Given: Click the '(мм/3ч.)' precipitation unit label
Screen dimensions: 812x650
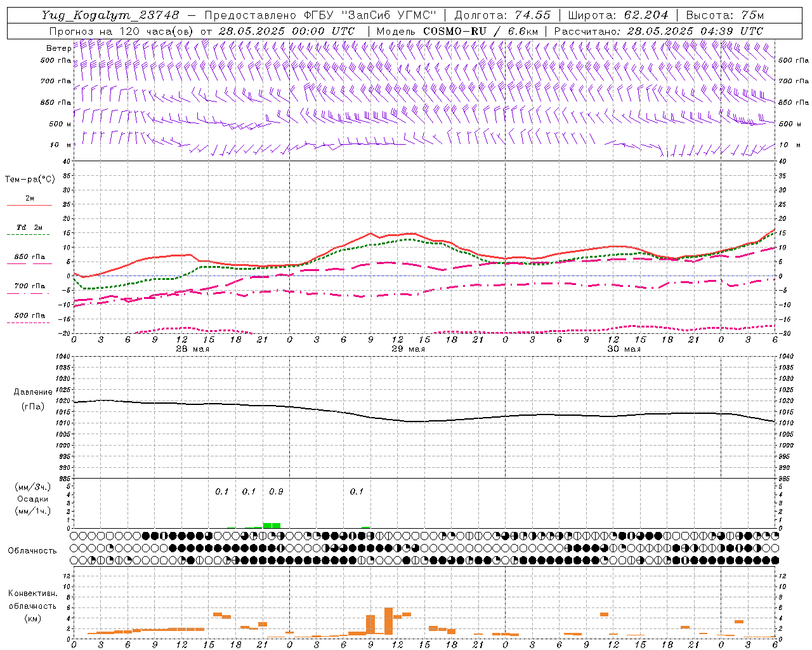Looking at the screenshot, I should coord(33,487).
